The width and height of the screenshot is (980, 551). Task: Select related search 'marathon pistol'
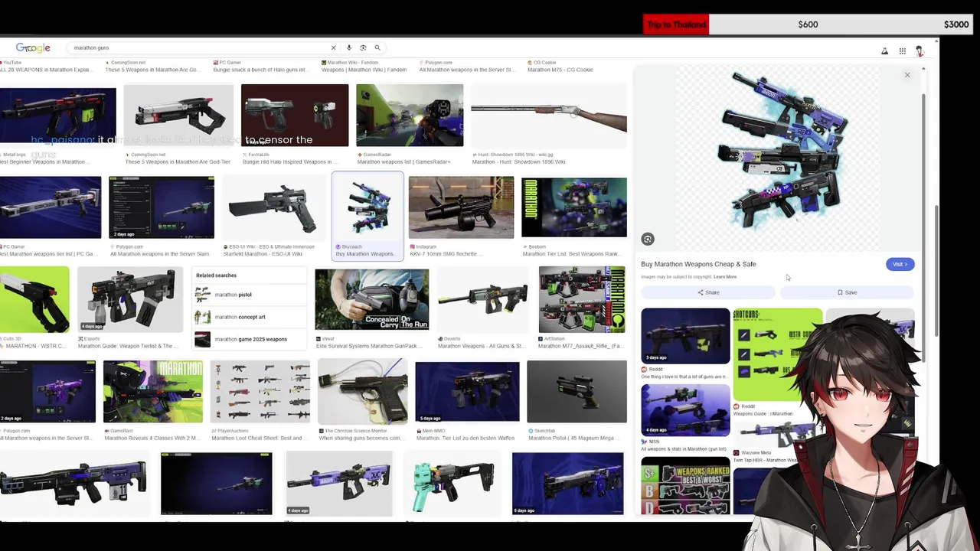[250, 295]
